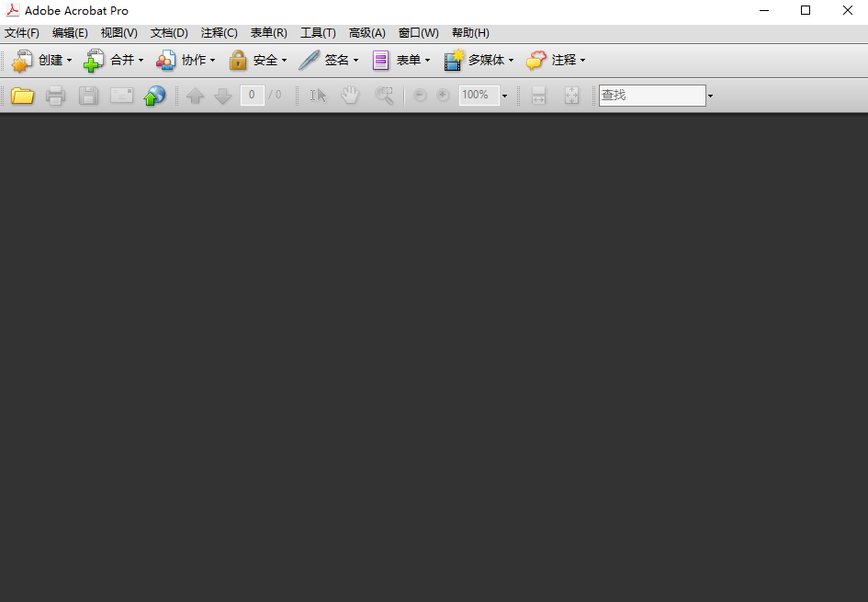The height and width of the screenshot is (602, 868).
Task: Open the 文件(F) menu
Action: [x=22, y=33]
